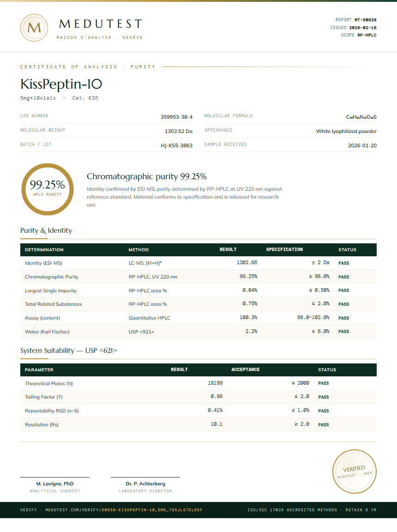Select the result 0.99
The image size is (397, 532).
[x=217, y=397]
